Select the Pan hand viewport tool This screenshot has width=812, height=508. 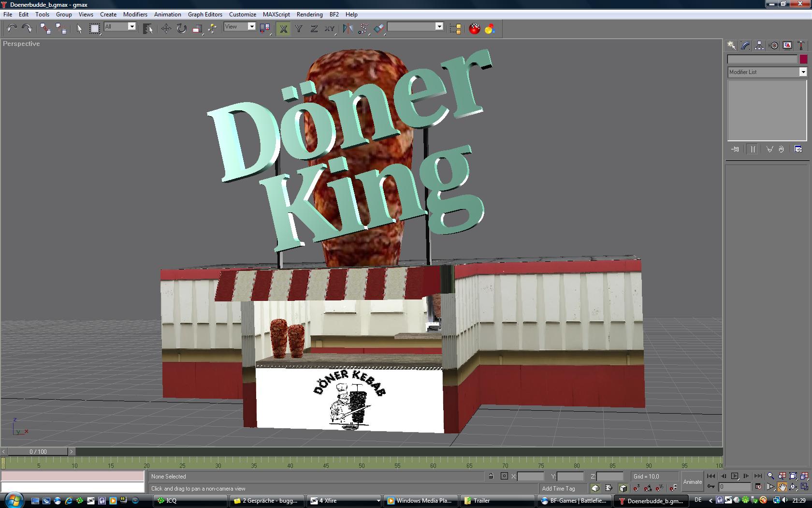click(782, 487)
